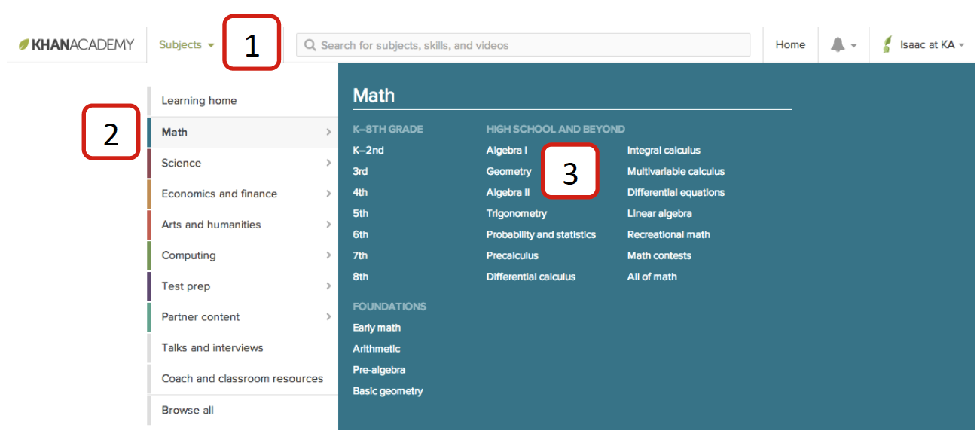980x434 pixels.
Task: Expand the Computing submenu chevron
Action: click(328, 255)
